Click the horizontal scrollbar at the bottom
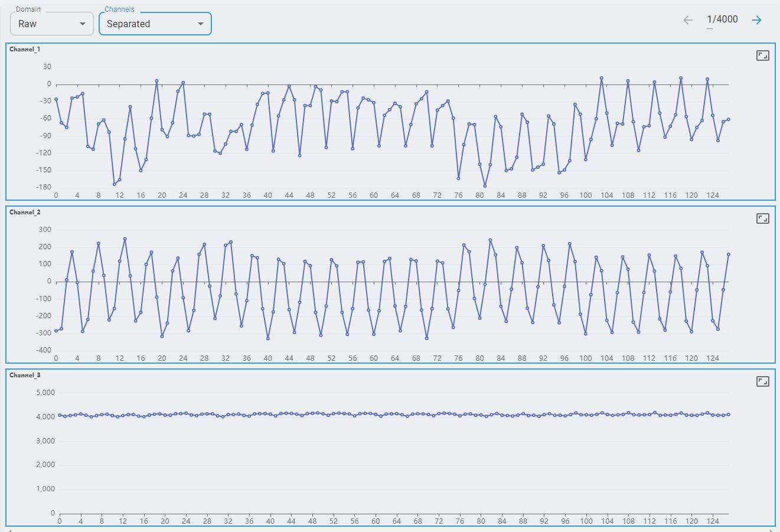 tap(390, 530)
